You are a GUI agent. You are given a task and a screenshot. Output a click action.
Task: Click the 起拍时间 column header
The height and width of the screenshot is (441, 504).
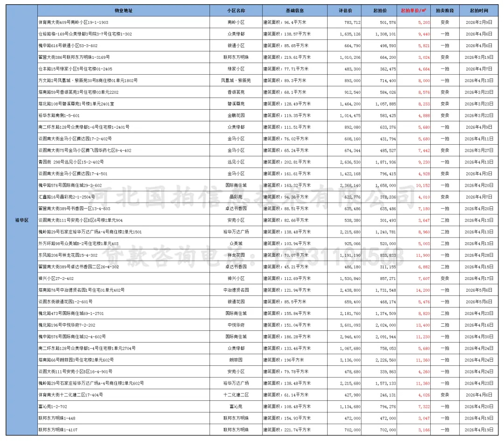479,11
